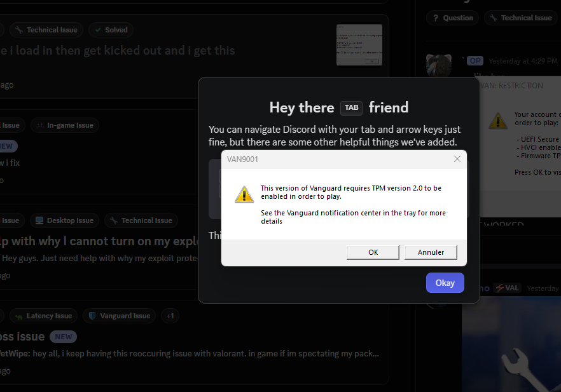Click the wrench icon on the Technical Issue tag beside Solved
The image size is (561, 392).
[19, 30]
